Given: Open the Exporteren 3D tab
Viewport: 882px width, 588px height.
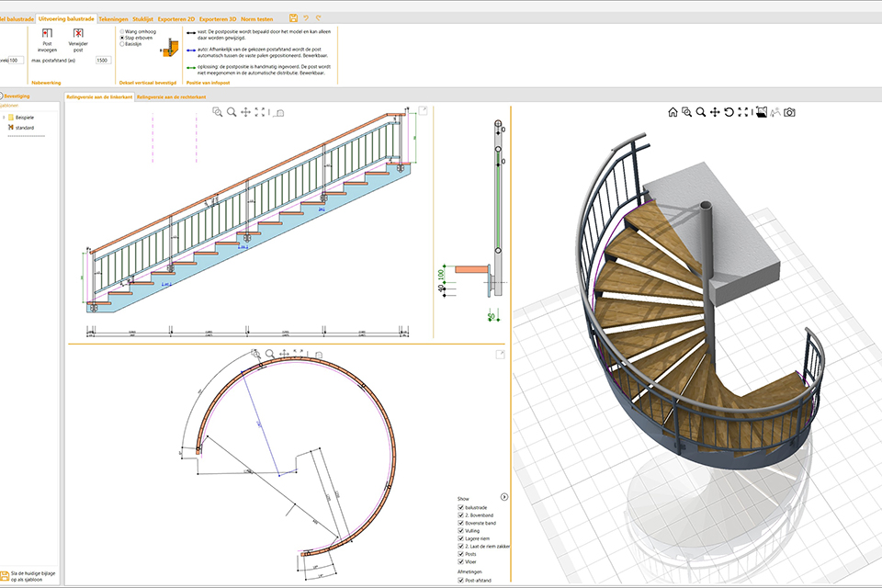Looking at the screenshot, I should click(x=218, y=19).
